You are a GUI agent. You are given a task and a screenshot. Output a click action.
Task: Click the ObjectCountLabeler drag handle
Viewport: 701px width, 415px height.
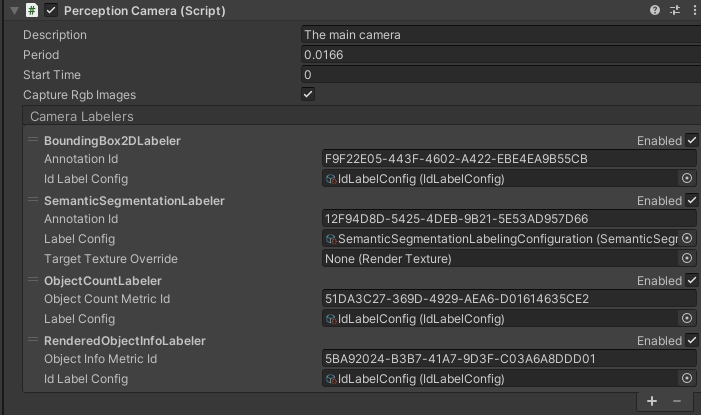point(33,280)
